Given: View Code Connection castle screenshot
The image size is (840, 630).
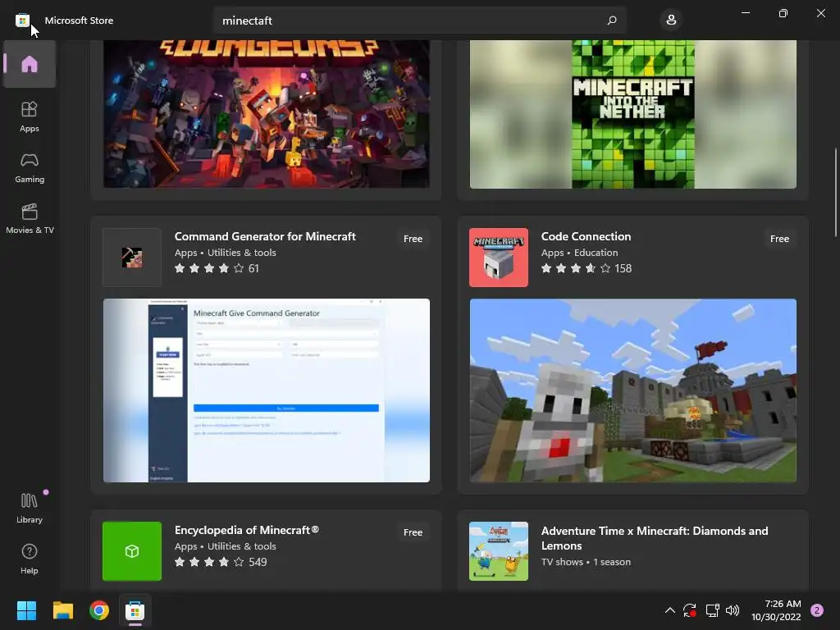Looking at the screenshot, I should [633, 390].
